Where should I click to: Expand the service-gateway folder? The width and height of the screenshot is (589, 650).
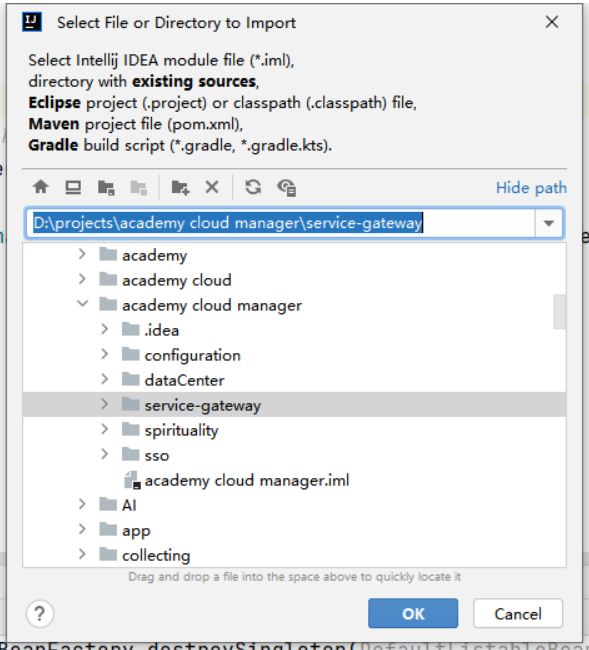[x=104, y=404]
